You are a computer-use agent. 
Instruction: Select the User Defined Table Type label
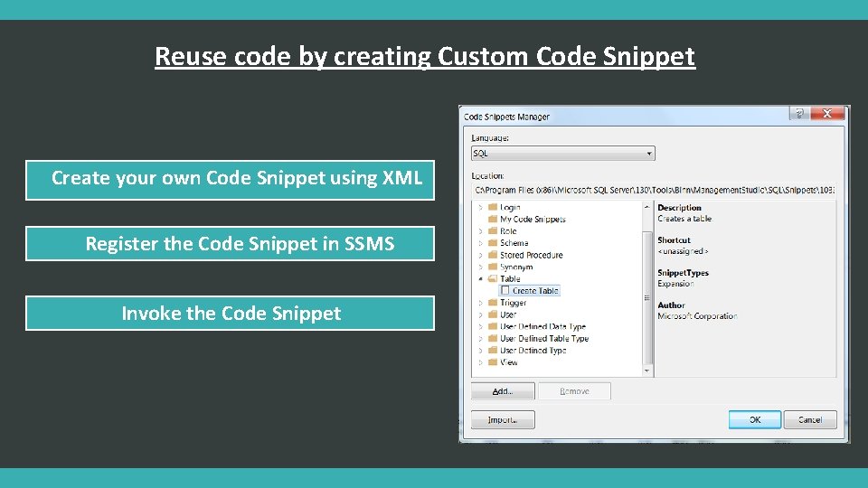tap(544, 339)
